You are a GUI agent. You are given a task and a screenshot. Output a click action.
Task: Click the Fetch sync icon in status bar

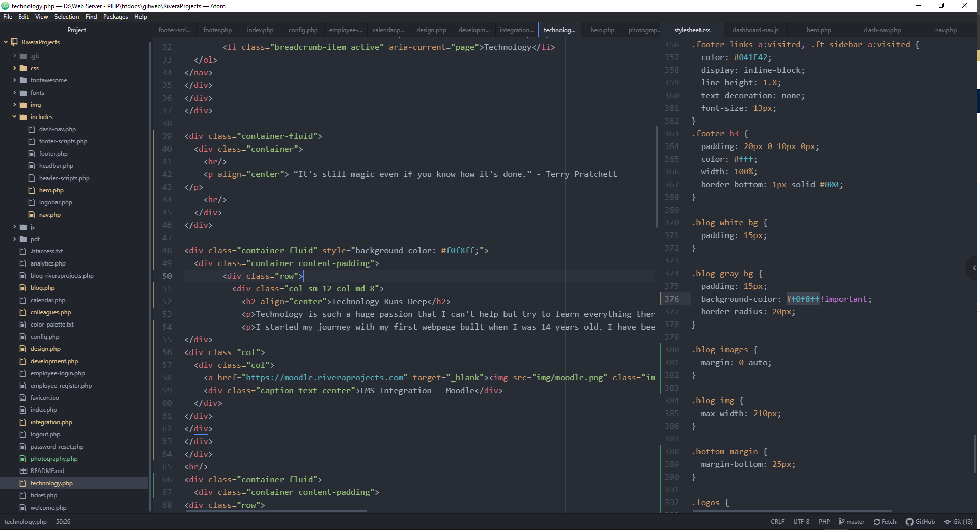877,522
